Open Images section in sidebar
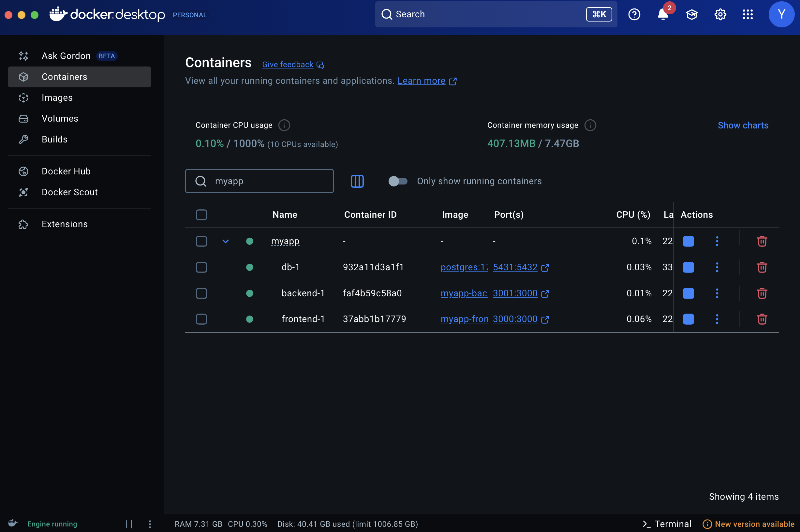 [x=80, y=98]
